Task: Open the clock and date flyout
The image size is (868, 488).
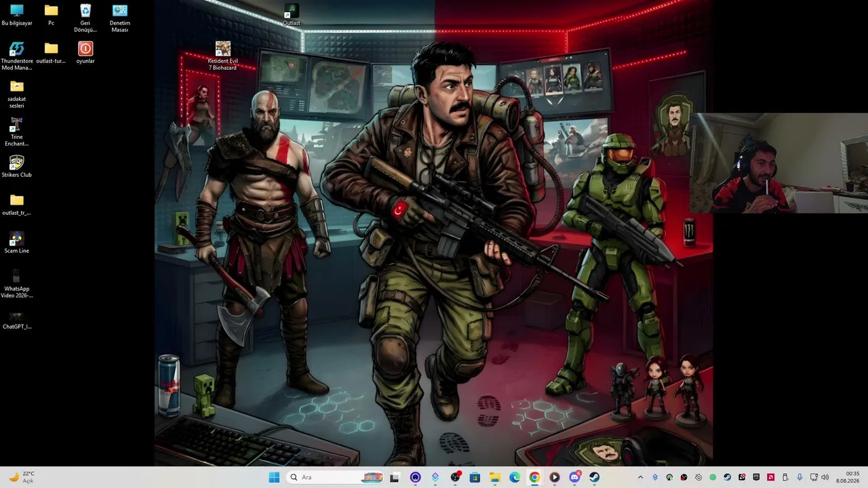Action: [x=848, y=477]
